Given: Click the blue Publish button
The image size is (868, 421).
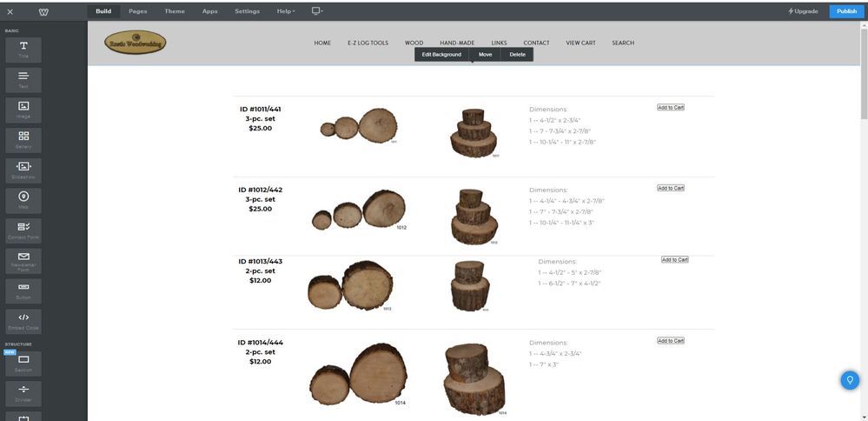Looking at the screenshot, I should coord(846,11).
